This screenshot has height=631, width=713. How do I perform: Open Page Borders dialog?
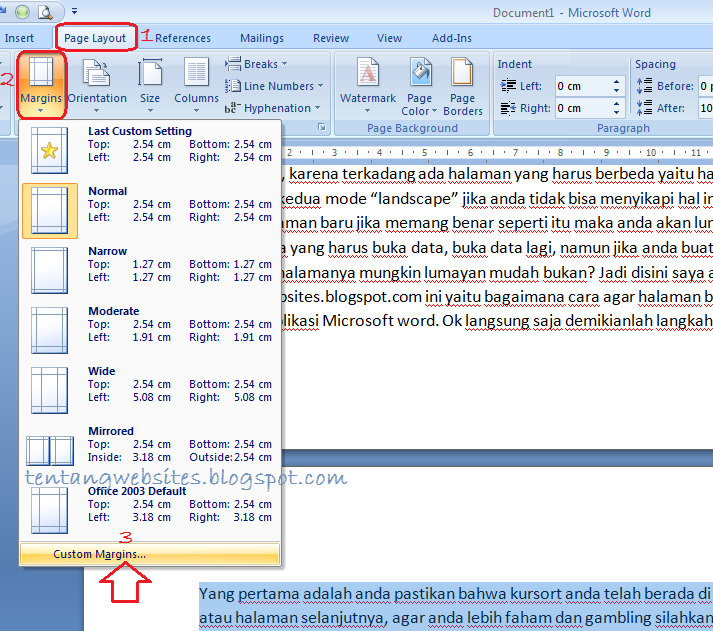click(x=462, y=85)
